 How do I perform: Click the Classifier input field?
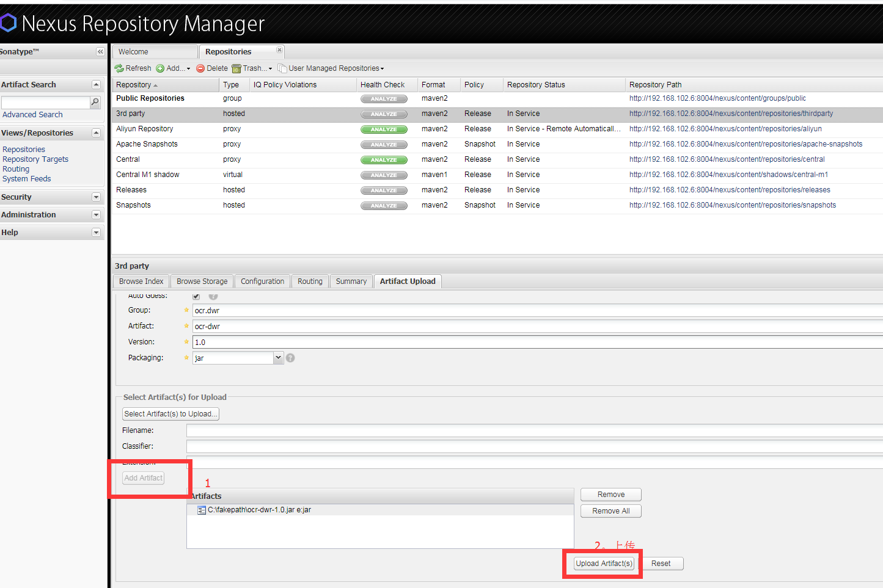tap(535, 447)
